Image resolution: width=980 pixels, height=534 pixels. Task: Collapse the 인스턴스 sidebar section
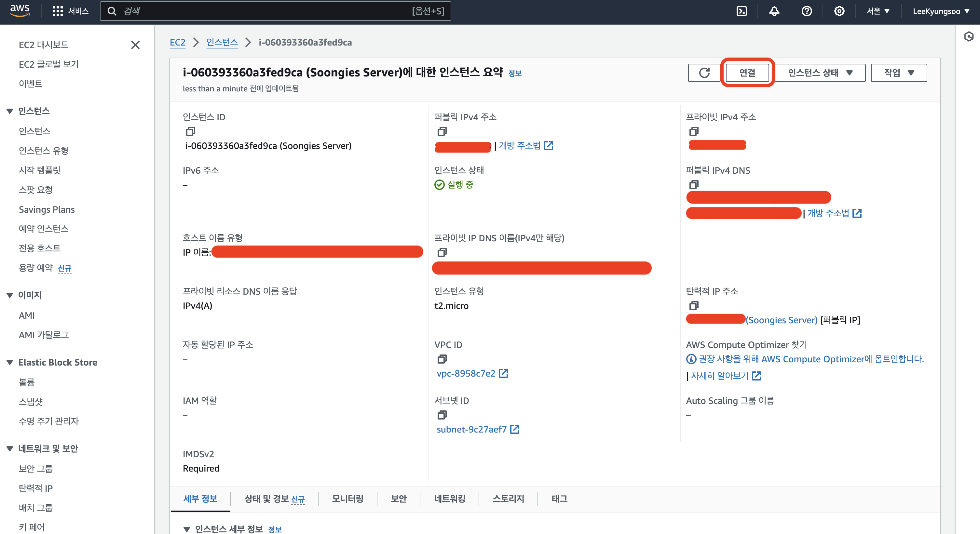tap(10, 111)
